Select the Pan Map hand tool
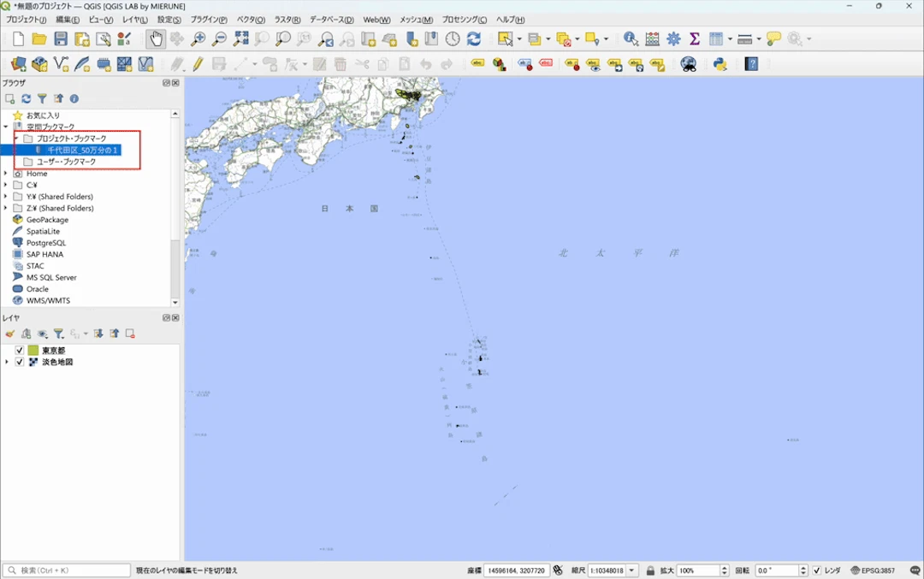The image size is (924, 579). coord(156,38)
